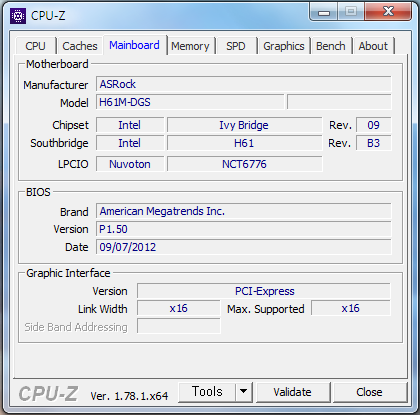Image resolution: width=420 pixels, height=415 pixels.
Task: Minimize the CPU-Z window
Action: 324,12
